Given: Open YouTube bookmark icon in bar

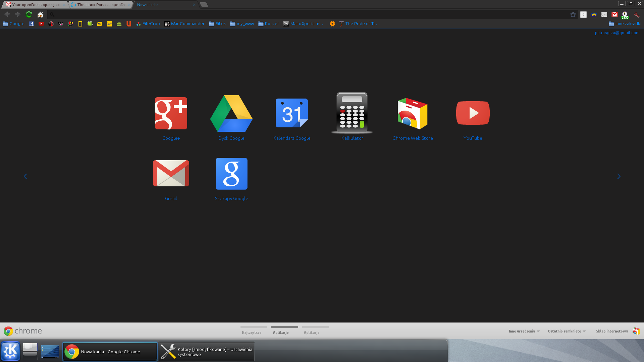Looking at the screenshot, I should (41, 24).
